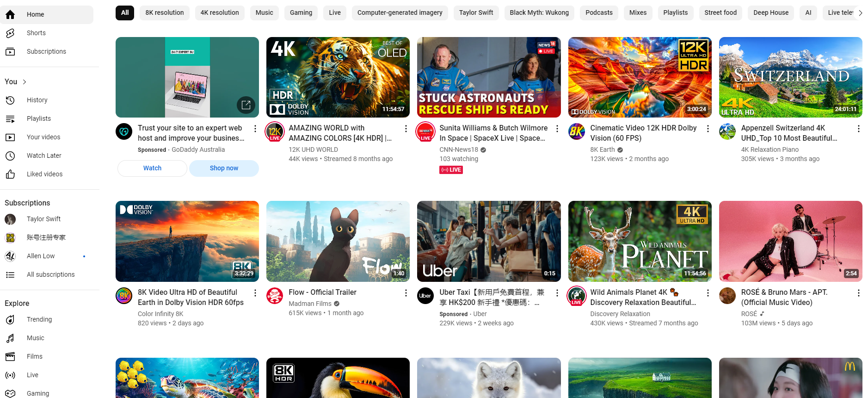
Task: Open more options for Sunita Williams live video
Action: pos(557,128)
